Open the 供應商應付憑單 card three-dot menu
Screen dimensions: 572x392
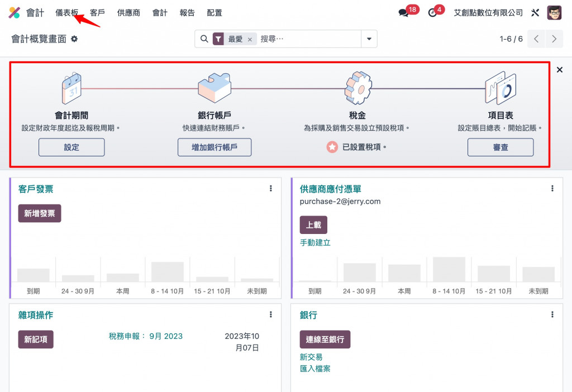(x=552, y=188)
